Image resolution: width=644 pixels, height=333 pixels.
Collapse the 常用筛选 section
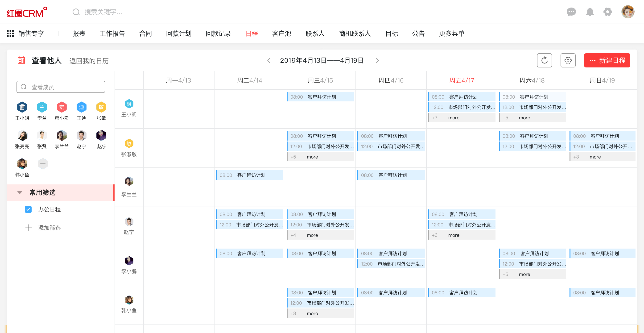click(x=20, y=192)
